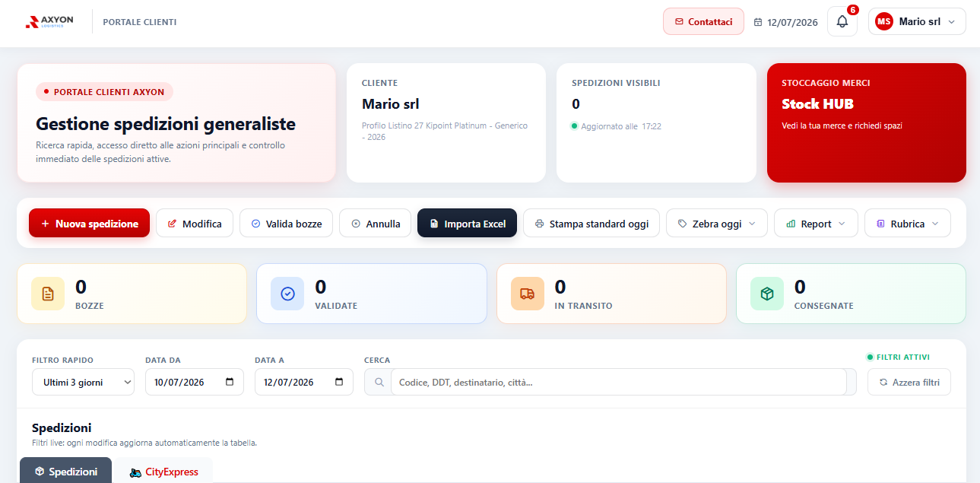The image size is (980, 483).
Task: Click the Validate counter card
Action: [x=372, y=294]
